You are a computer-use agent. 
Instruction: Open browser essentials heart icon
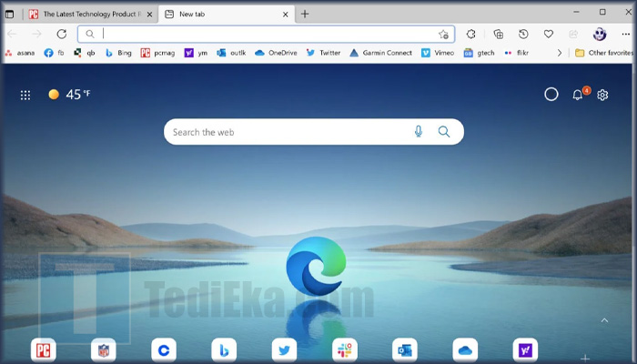click(x=549, y=35)
